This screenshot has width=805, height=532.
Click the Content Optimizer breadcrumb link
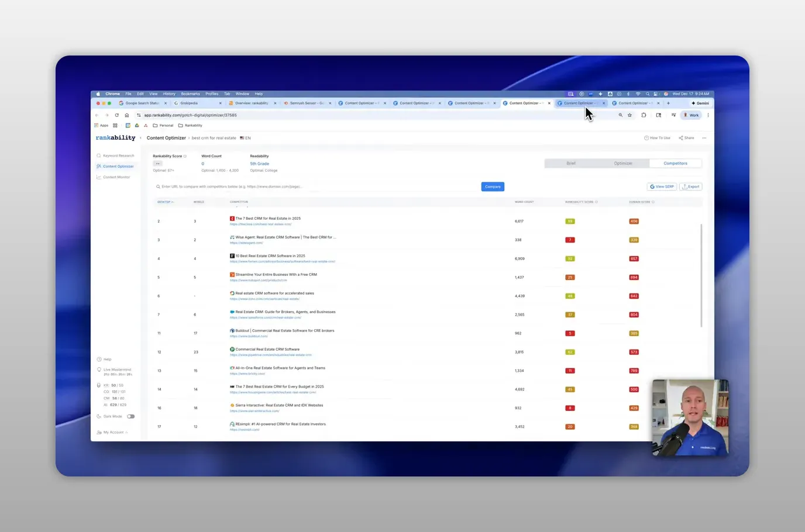point(166,138)
